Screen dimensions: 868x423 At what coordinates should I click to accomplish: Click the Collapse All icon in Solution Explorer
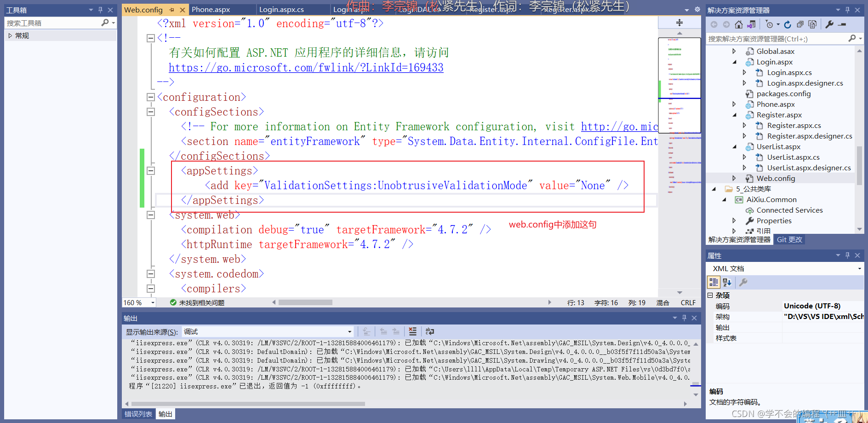799,24
